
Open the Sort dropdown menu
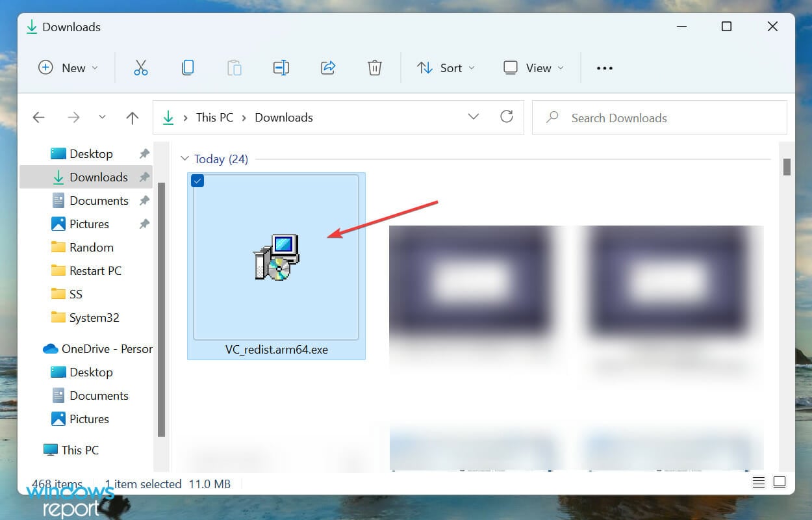pyautogui.click(x=446, y=68)
